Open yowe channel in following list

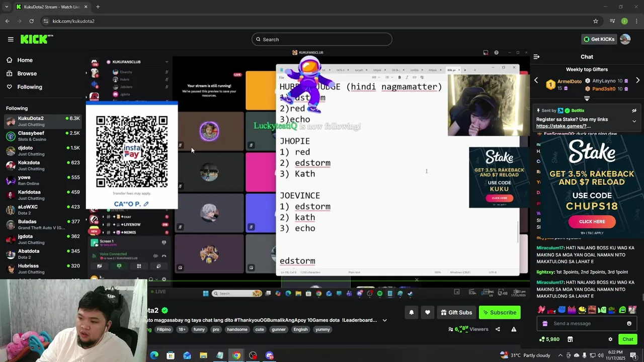click(43, 180)
